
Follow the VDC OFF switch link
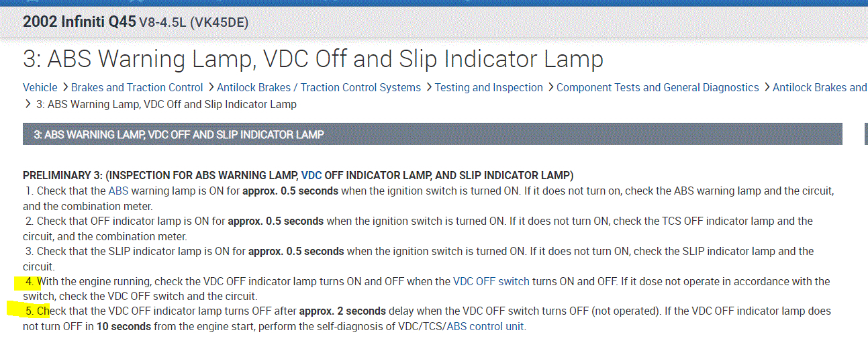tap(491, 281)
